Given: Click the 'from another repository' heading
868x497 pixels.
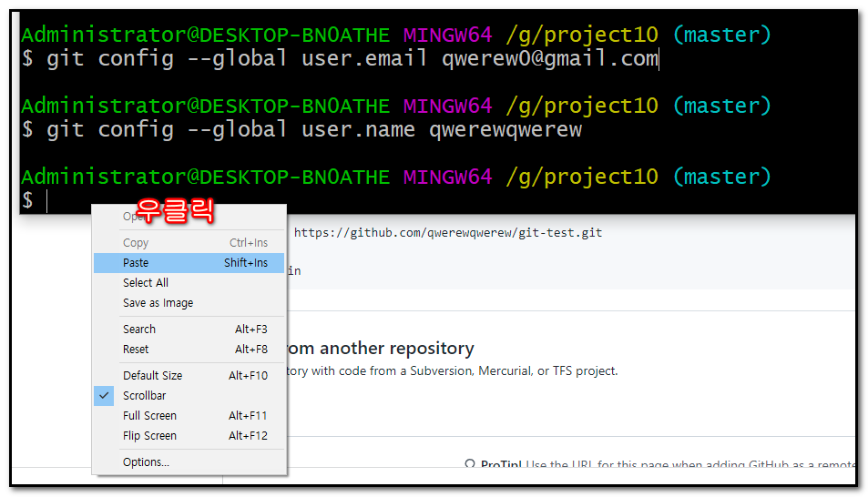Looking at the screenshot, I should coord(381,348).
